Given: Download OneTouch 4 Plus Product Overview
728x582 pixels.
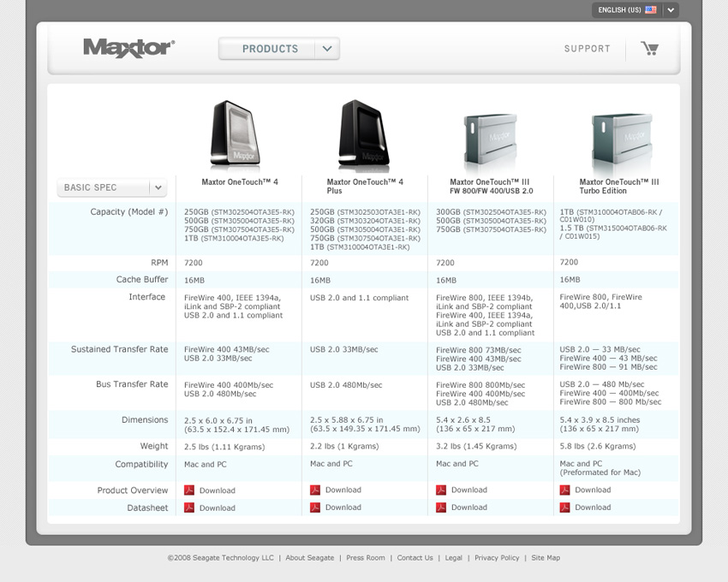Looking at the screenshot, I should pos(343,490).
